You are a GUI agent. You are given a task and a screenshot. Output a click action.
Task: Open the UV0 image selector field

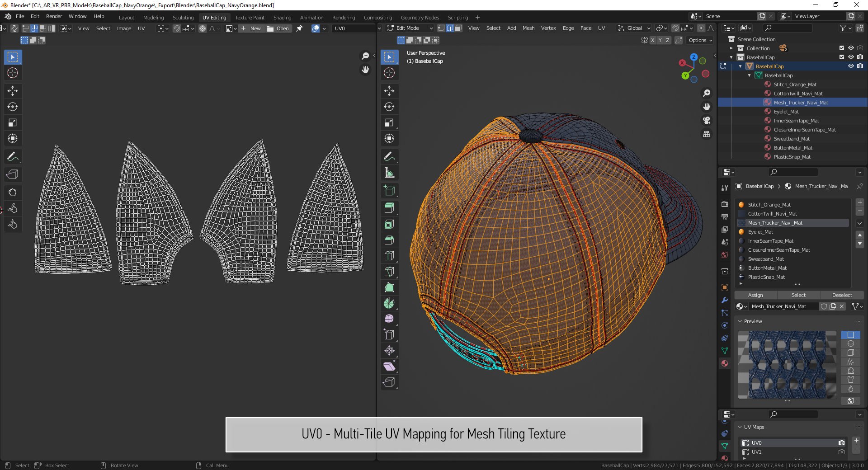354,28
